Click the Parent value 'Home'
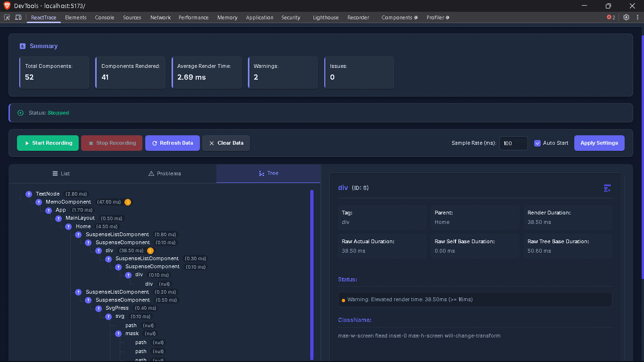 pos(442,222)
